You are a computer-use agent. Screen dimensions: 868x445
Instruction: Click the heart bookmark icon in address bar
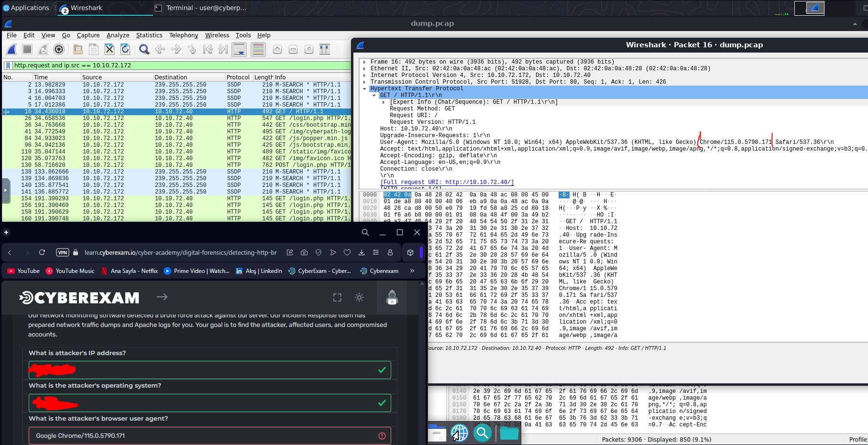[347, 252]
